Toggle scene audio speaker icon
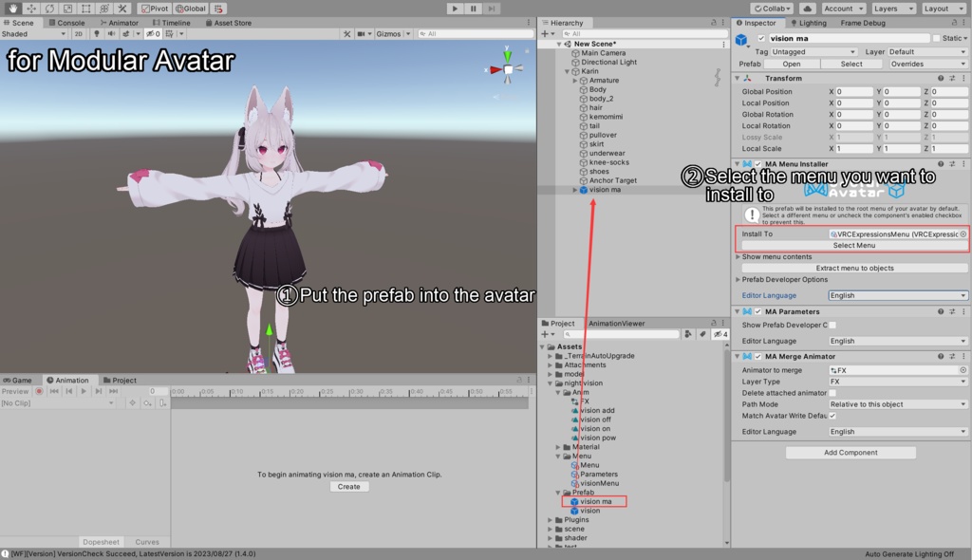The width and height of the screenshot is (972, 560). click(111, 33)
